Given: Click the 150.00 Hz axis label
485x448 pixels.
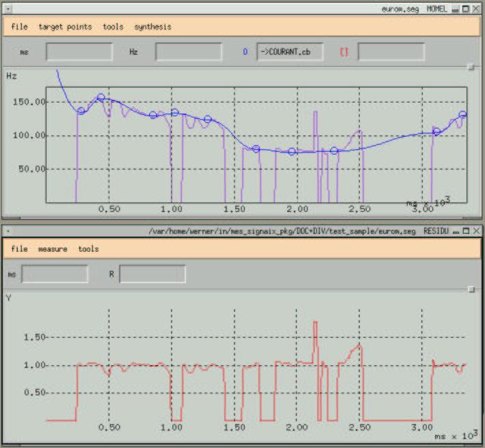Looking at the screenshot, I should (29, 102).
